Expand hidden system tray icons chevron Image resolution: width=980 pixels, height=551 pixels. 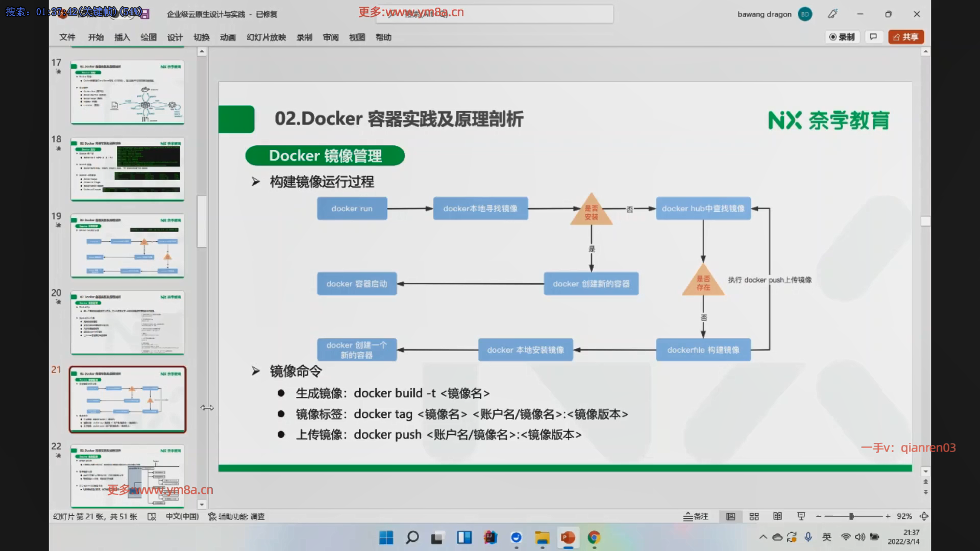point(763,537)
